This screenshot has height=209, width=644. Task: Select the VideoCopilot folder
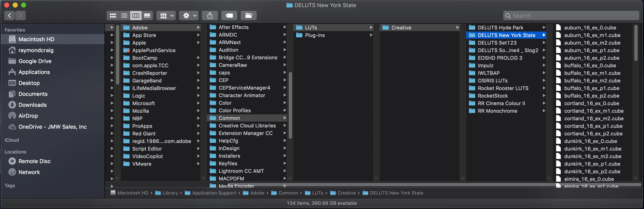[161, 156]
